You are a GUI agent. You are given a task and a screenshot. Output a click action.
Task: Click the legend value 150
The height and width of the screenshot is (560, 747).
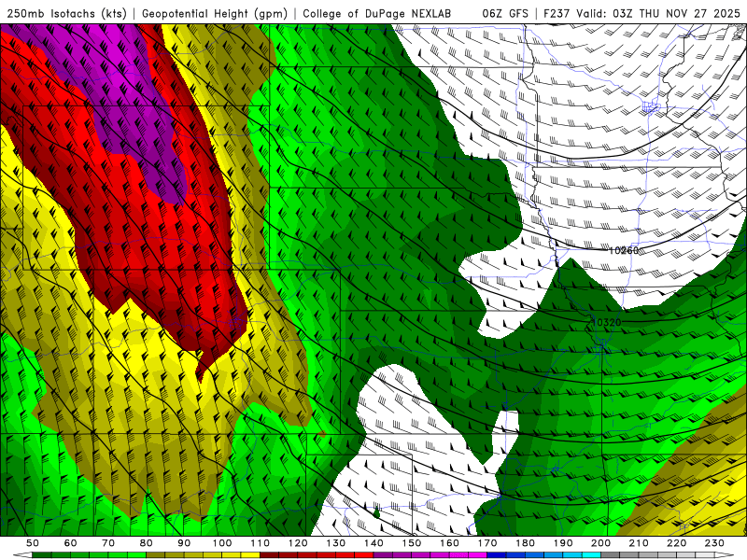click(x=412, y=543)
